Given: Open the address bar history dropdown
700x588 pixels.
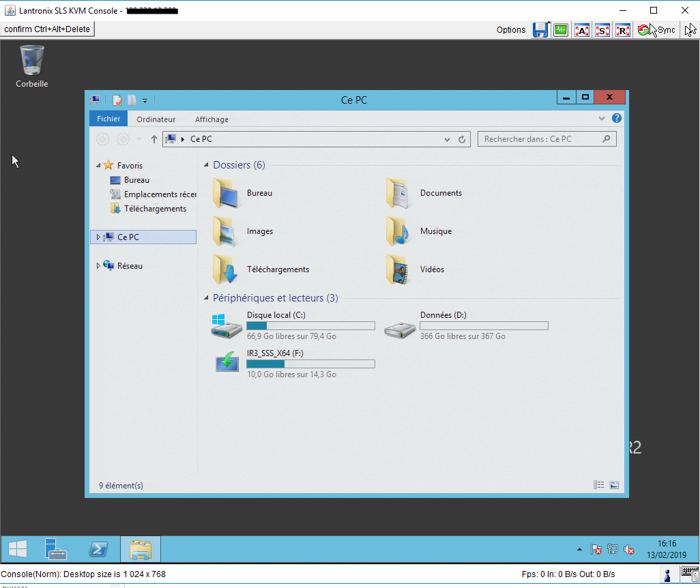Looking at the screenshot, I should point(447,139).
